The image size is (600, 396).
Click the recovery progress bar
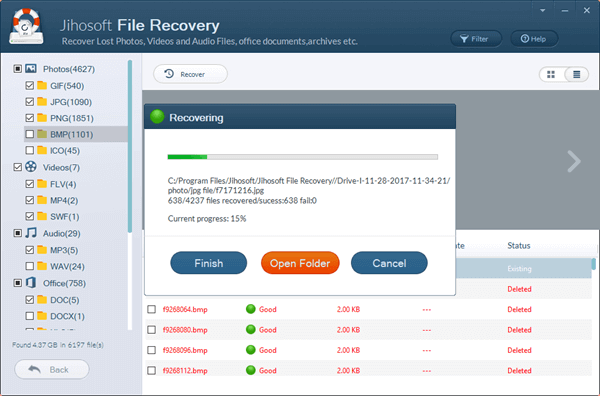[x=303, y=157]
